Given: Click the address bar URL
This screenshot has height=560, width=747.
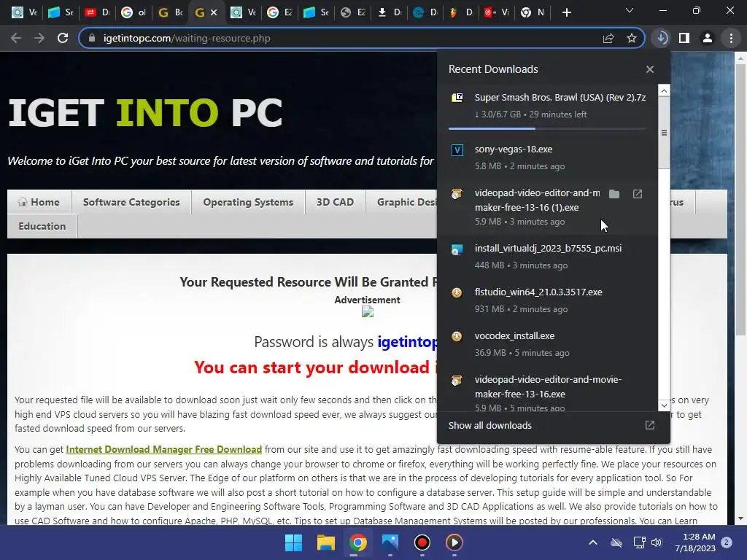Looking at the screenshot, I should [x=187, y=38].
